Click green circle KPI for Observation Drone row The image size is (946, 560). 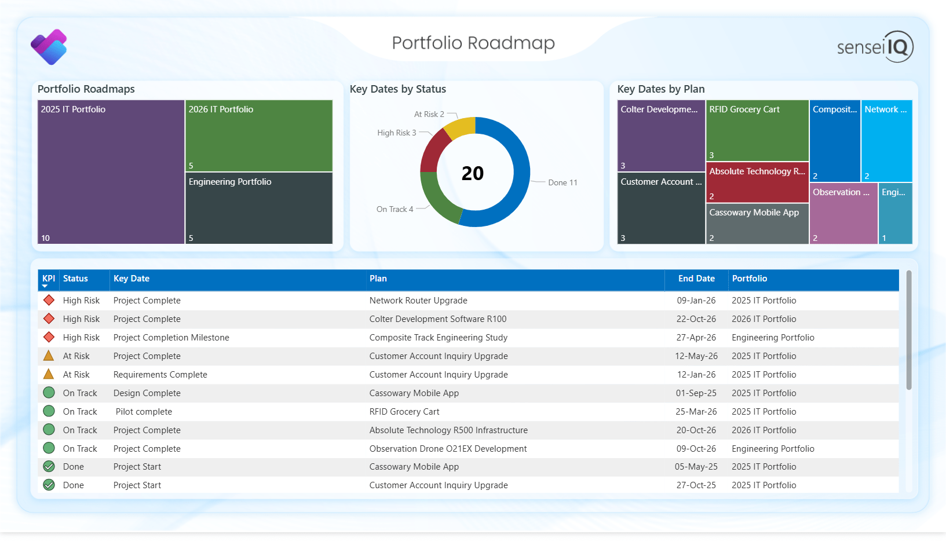pyautogui.click(x=49, y=448)
